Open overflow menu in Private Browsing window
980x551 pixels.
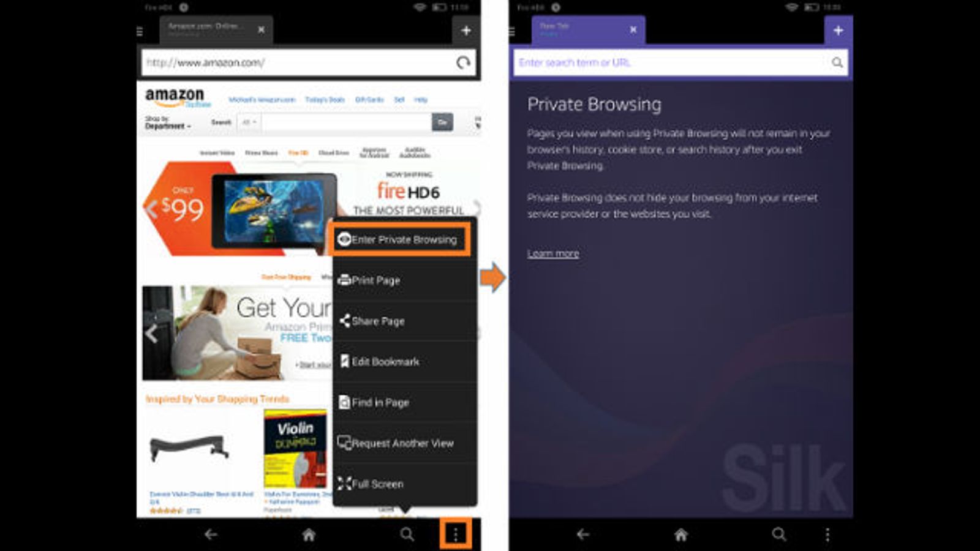coord(827,534)
